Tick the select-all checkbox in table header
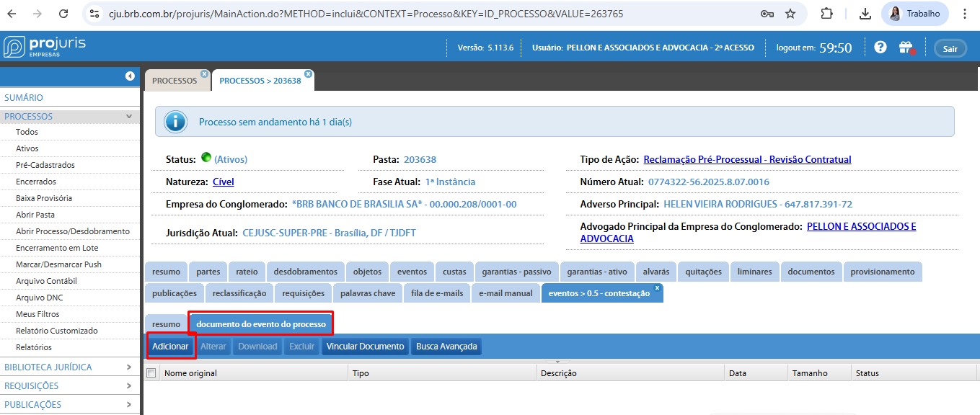Viewport: 980px width, 415px height. click(151, 373)
